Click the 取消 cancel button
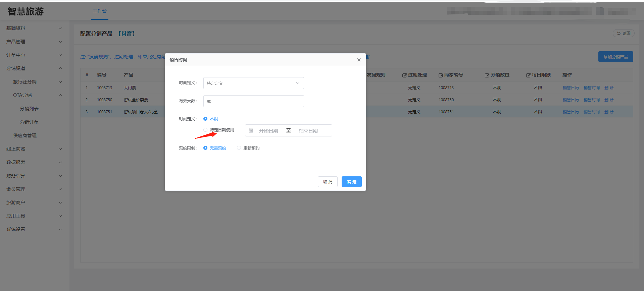Viewport: 644px width, 291px height. (x=328, y=182)
